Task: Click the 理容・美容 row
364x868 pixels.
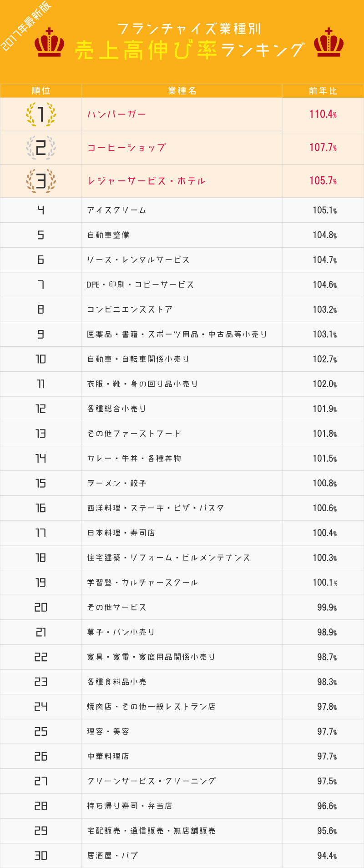Action: (182, 732)
